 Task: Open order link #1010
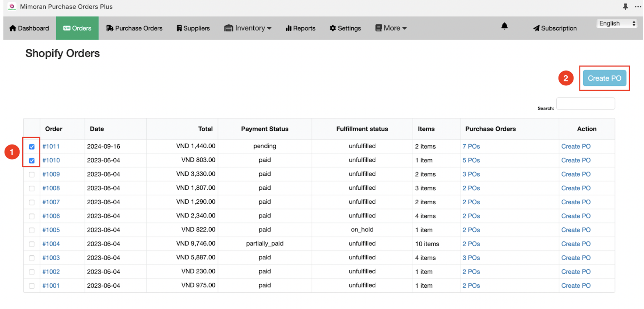click(x=51, y=160)
